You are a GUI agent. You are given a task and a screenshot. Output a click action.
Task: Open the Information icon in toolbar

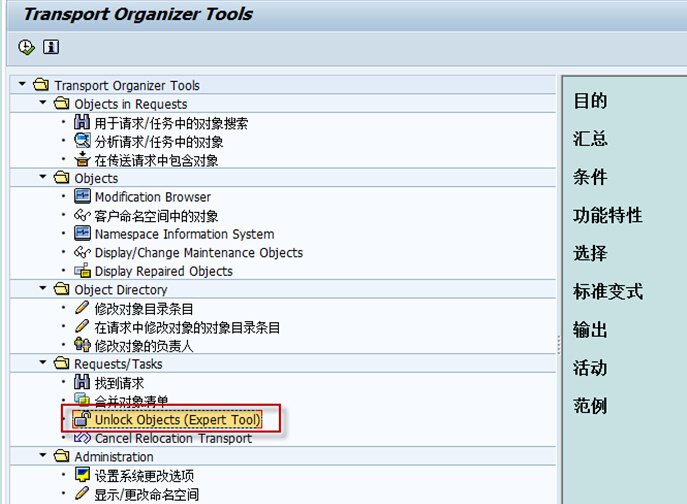tap(51, 46)
